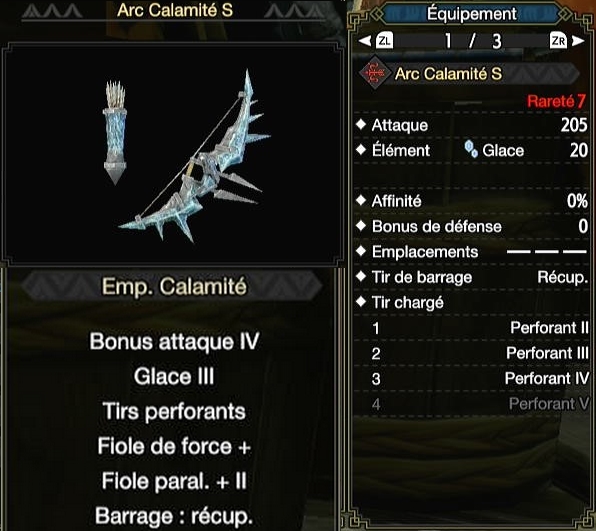Click the Emplacements decoration slots row

471,252
